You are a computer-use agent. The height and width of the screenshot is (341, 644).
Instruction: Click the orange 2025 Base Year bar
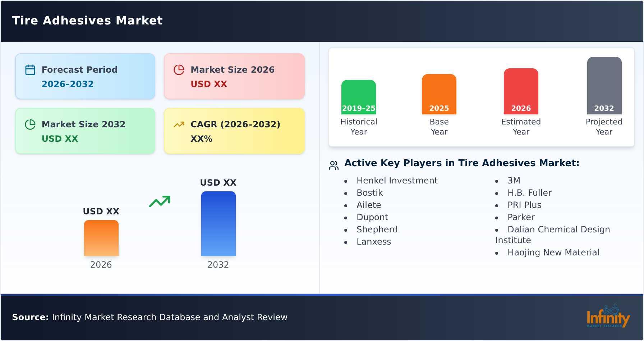(x=439, y=94)
